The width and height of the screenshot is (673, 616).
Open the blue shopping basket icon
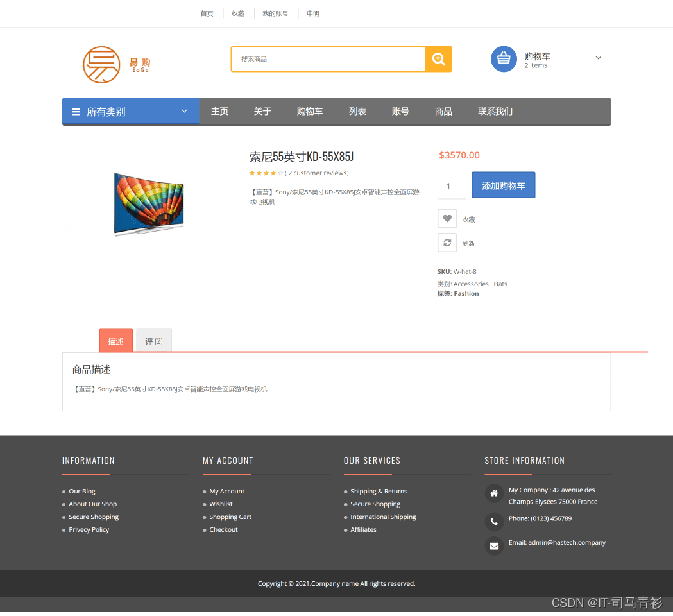pos(504,59)
